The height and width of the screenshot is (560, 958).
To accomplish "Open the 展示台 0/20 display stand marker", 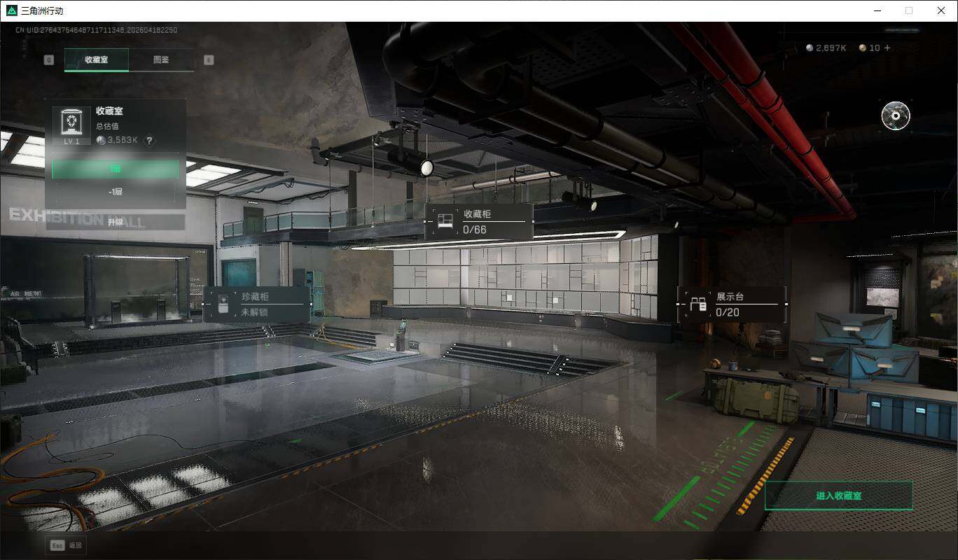I will tap(732, 304).
